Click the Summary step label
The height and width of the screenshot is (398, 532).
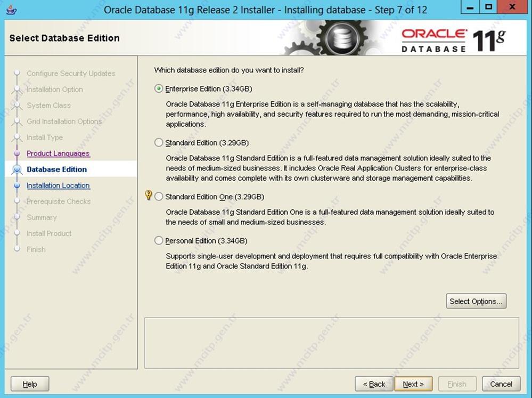point(42,217)
